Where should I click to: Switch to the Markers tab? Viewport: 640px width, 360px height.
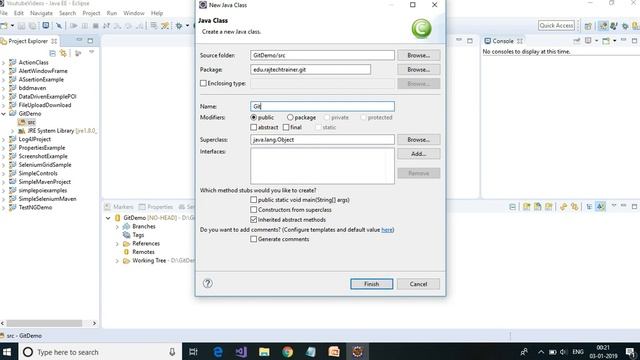[x=119, y=207]
